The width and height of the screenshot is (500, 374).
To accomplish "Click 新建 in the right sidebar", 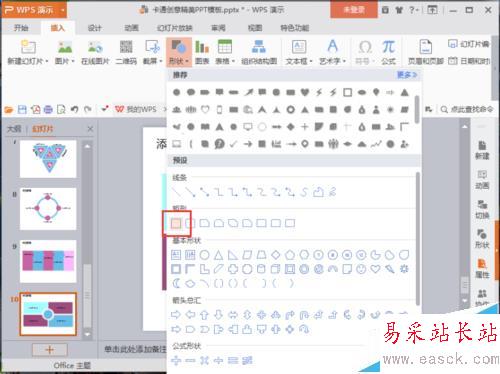I will 482,150.
